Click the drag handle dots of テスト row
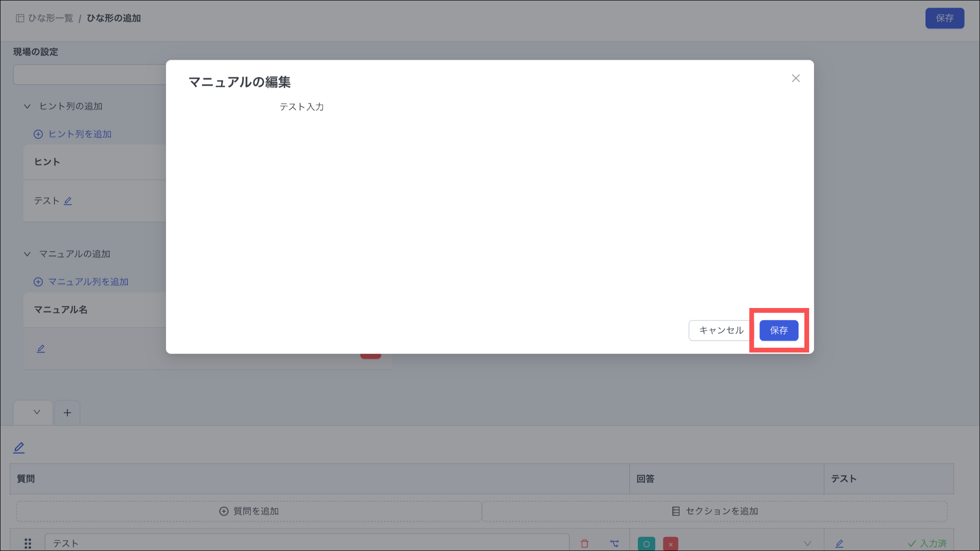Screen dimensions: 980x551 pyautogui.click(x=28, y=544)
